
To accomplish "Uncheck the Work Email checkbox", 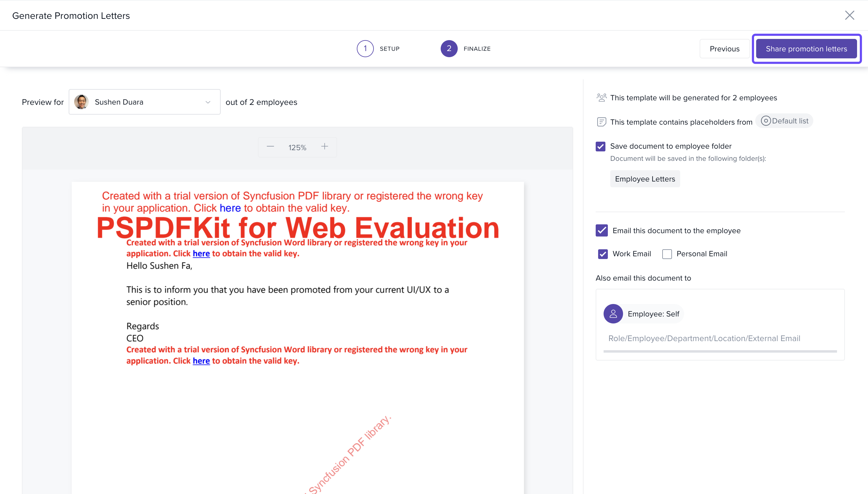I will (x=603, y=254).
